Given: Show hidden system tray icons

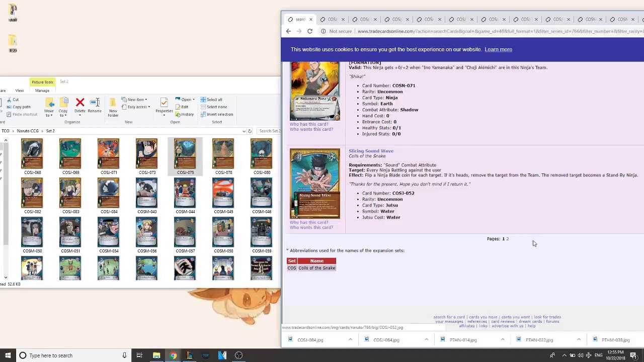Looking at the screenshot, I should [564, 355].
